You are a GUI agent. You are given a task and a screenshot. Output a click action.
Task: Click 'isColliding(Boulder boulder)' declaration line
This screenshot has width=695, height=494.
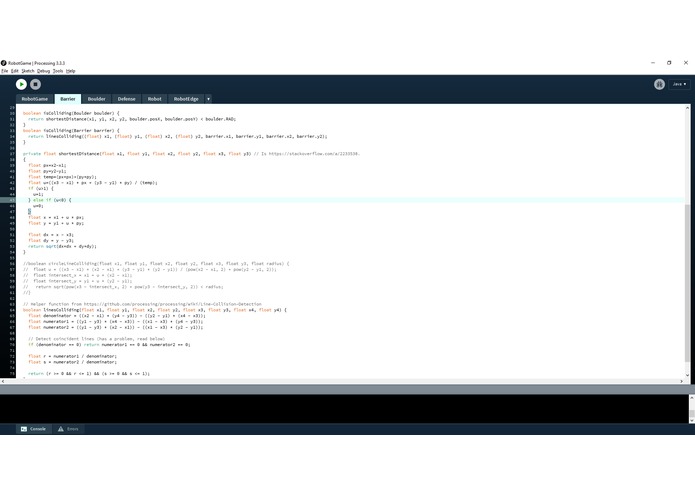tap(71, 113)
